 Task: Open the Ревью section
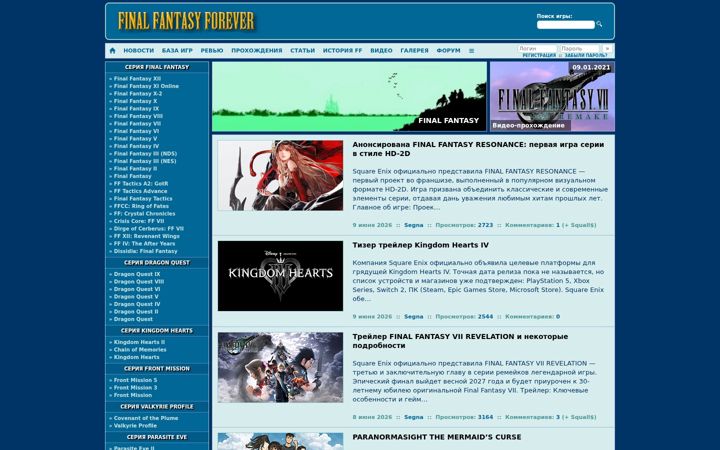[x=212, y=51]
